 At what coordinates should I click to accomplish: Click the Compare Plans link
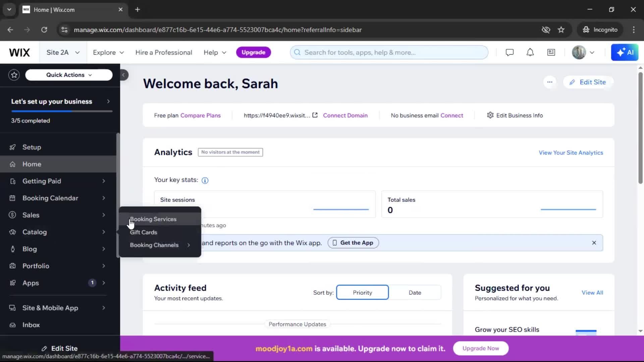[x=200, y=115]
